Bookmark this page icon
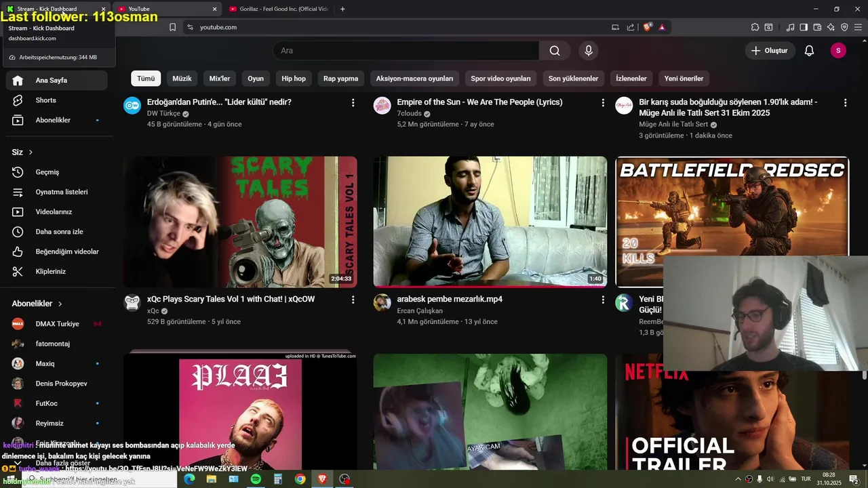The image size is (868, 488). [172, 27]
